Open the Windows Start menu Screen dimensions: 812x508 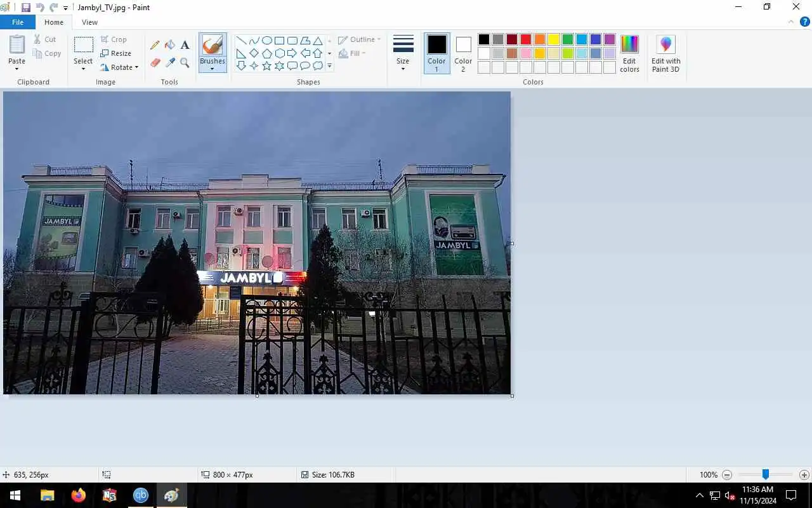click(x=15, y=495)
